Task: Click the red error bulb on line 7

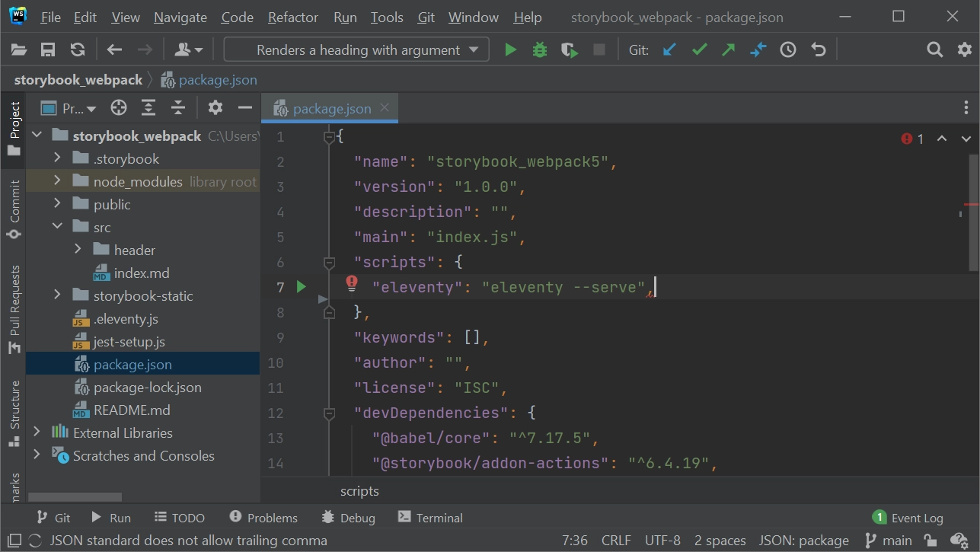Action: pyautogui.click(x=352, y=284)
